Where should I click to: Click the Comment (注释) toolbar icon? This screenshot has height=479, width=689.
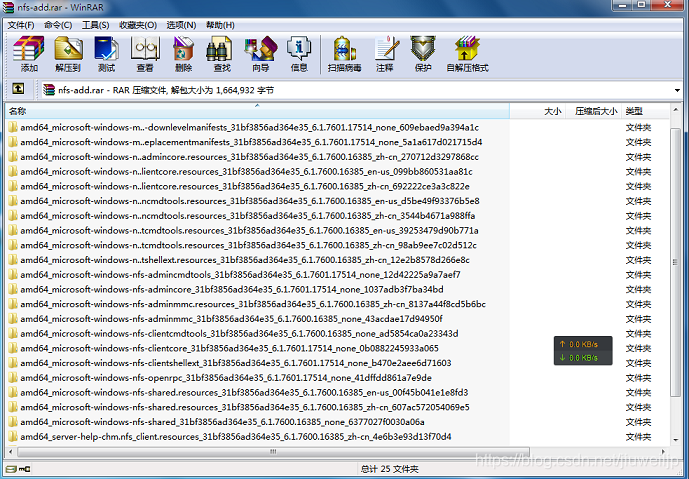385,54
